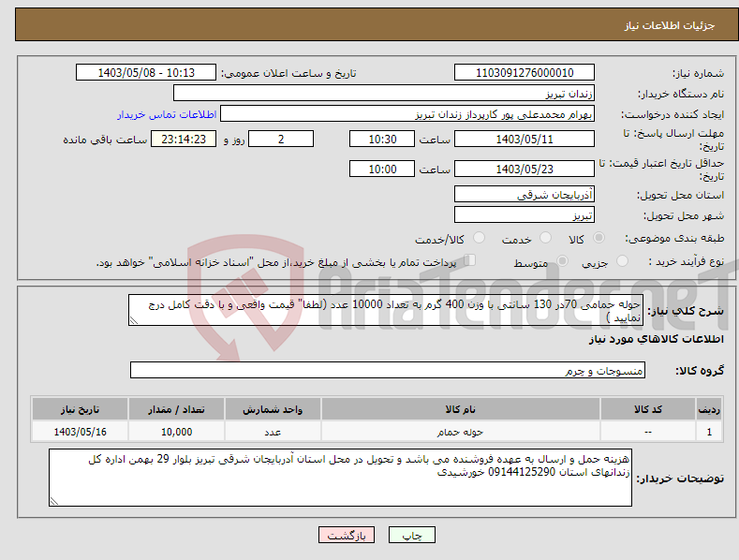Click the remaining days field showing 2
The width and height of the screenshot is (739, 560).
pos(281,139)
